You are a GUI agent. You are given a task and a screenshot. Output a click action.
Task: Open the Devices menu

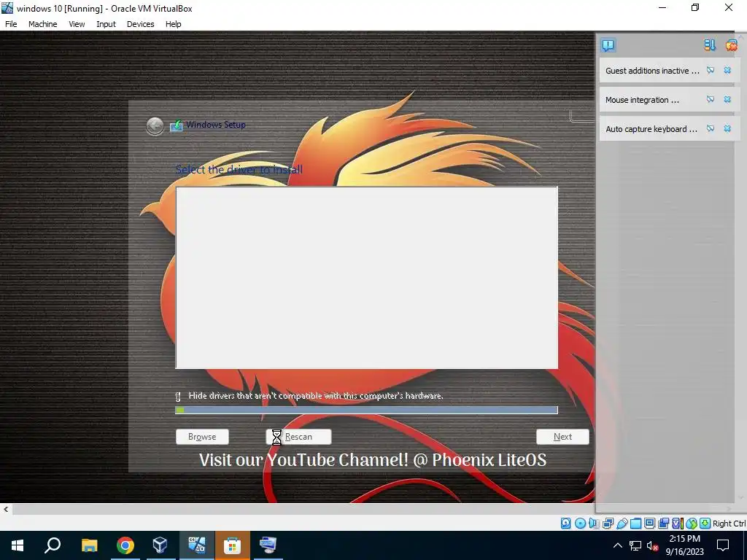[x=140, y=24]
